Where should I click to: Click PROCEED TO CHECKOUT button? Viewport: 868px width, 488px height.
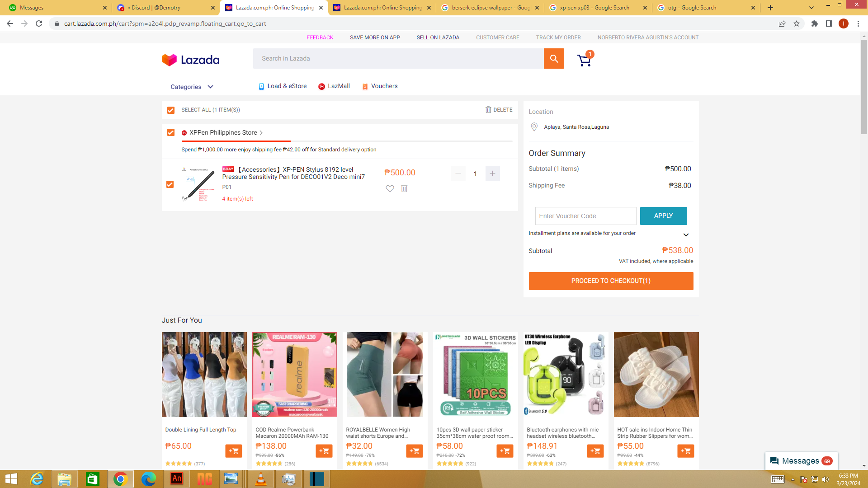pos(611,281)
